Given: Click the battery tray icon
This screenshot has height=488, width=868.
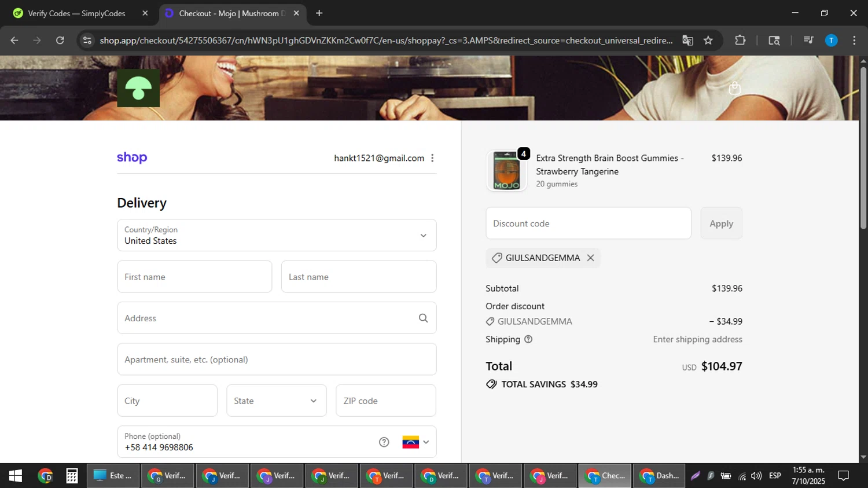Looking at the screenshot, I should [726, 476].
